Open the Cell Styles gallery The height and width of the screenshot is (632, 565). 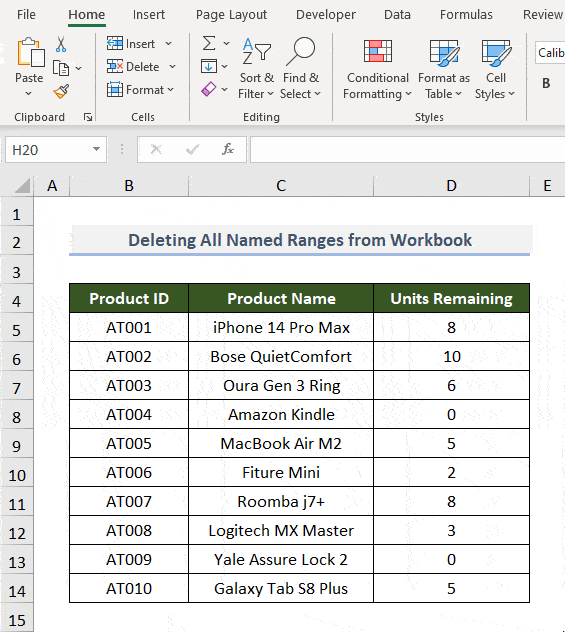tap(495, 69)
